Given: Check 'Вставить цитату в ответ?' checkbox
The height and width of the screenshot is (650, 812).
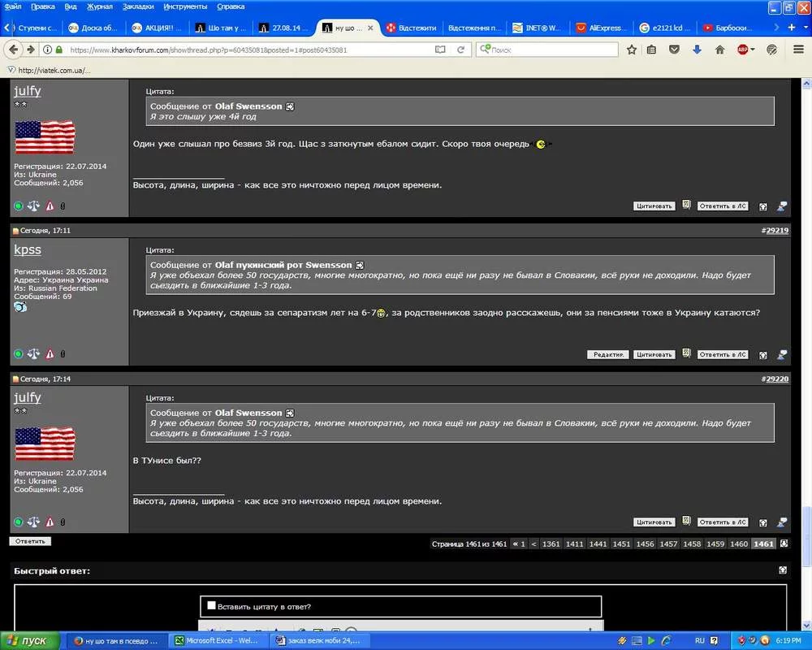Looking at the screenshot, I should pos(211,605).
